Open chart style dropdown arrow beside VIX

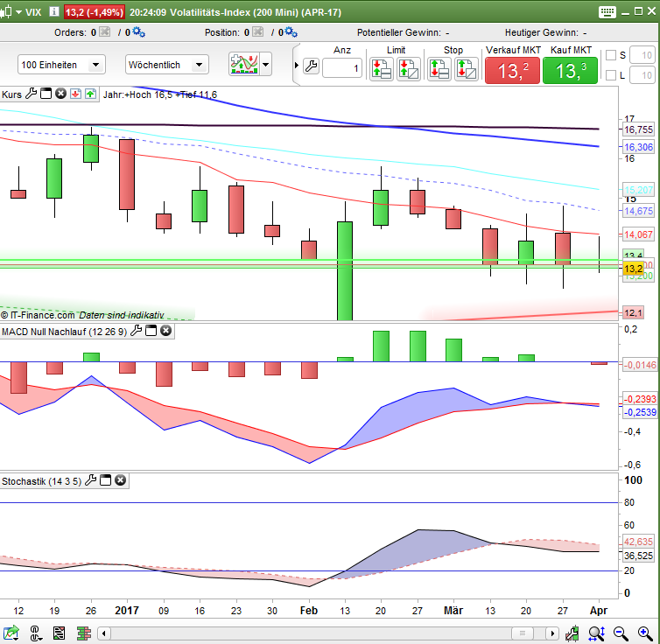(x=19, y=12)
